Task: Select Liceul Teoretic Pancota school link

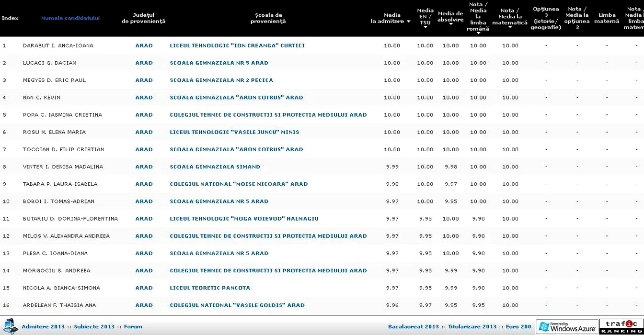Action: click(x=210, y=288)
